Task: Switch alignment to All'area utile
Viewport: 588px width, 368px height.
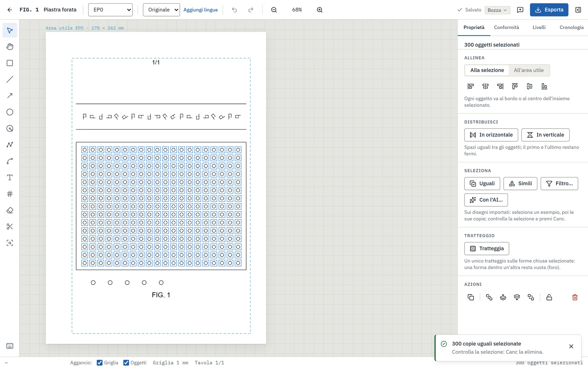Action: coord(528,70)
